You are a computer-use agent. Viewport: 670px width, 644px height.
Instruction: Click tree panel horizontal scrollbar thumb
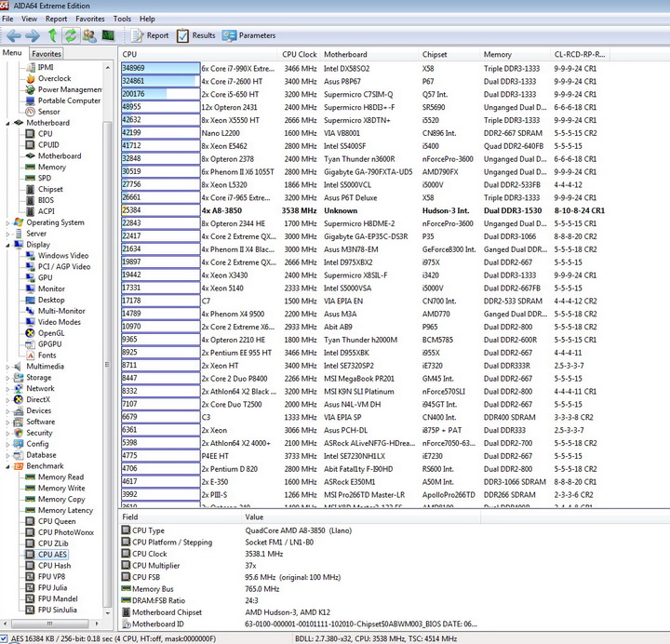click(49, 624)
